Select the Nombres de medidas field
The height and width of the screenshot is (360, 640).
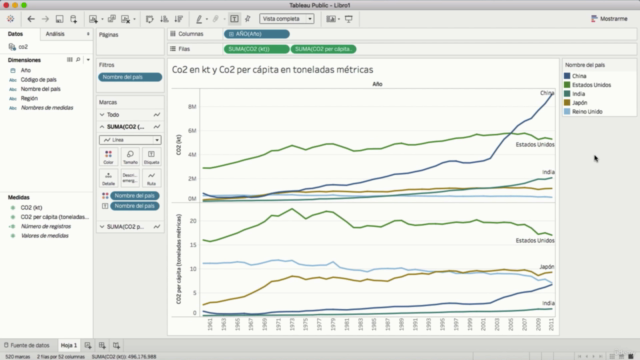pyautogui.click(x=47, y=108)
